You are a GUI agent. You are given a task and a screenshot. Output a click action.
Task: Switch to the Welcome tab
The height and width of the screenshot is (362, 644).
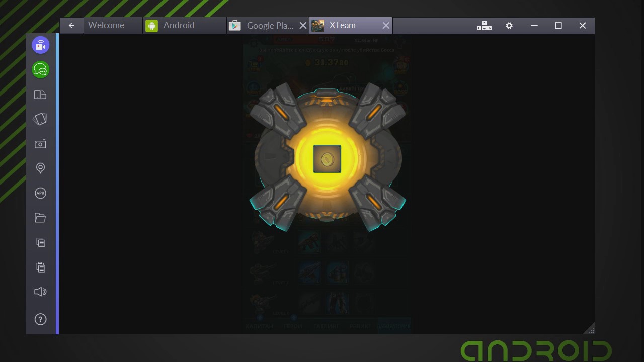(113, 26)
